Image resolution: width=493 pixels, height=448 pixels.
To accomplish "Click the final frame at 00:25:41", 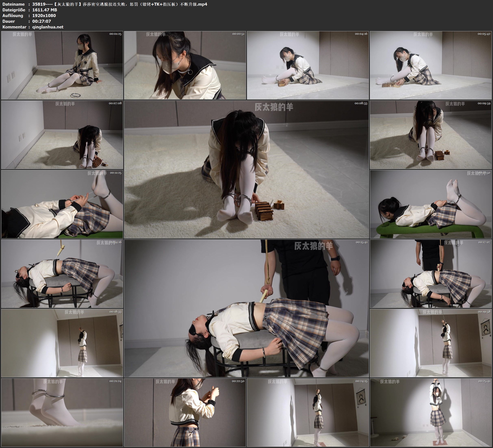I will click(x=431, y=412).
